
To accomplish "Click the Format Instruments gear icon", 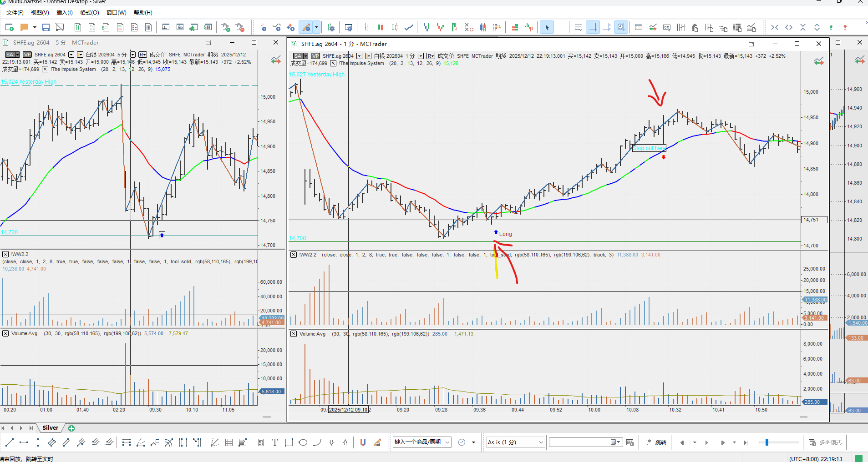I will click(x=331, y=28).
